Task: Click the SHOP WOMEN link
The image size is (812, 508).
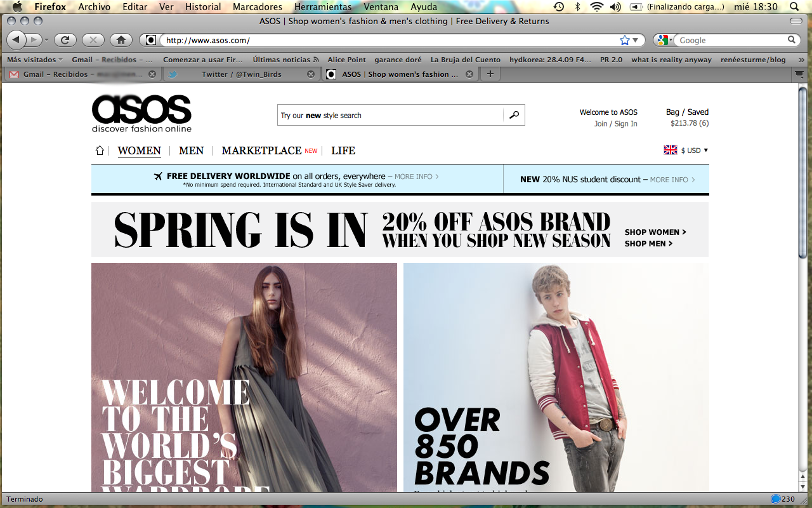Action: point(653,232)
